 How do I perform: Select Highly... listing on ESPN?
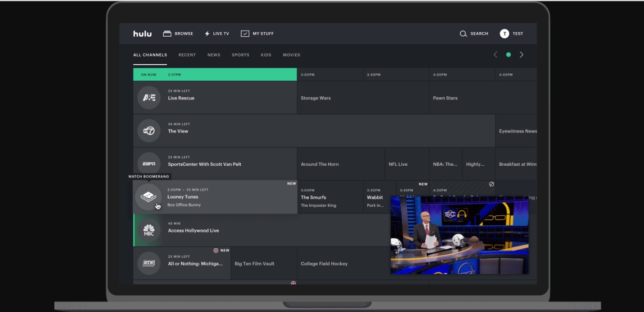pos(479,164)
